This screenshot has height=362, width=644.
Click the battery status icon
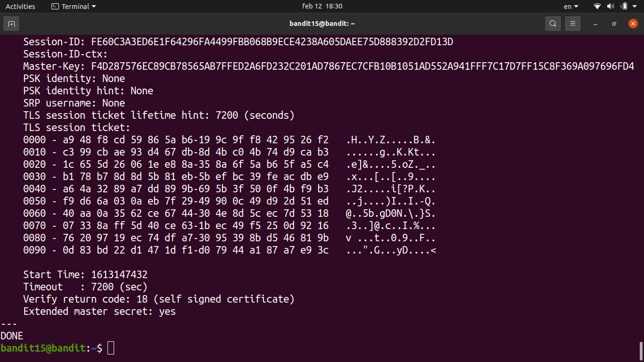(x=624, y=7)
